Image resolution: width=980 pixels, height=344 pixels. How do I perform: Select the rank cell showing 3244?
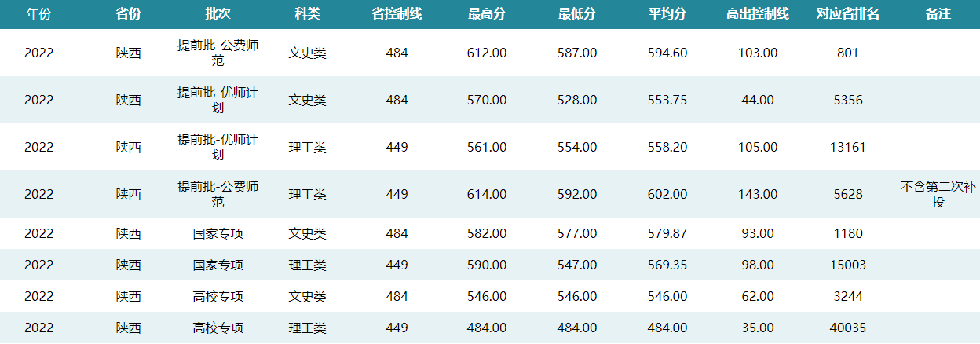tap(848, 296)
